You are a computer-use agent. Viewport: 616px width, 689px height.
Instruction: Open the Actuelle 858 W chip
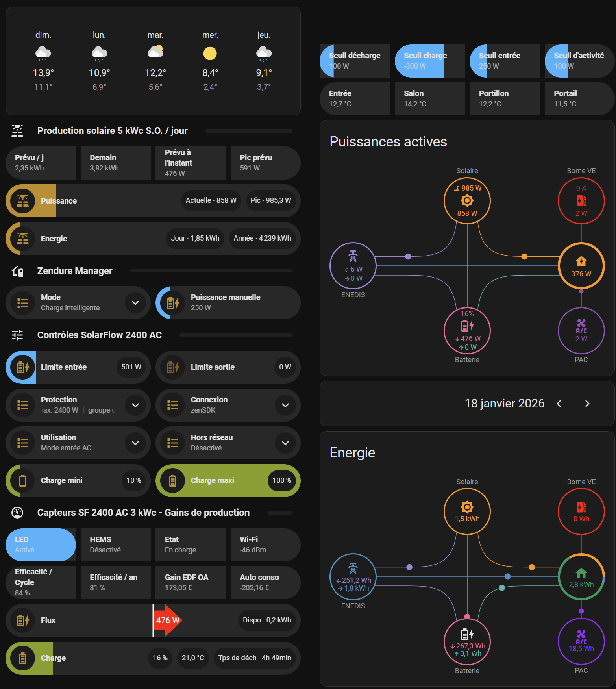211,200
